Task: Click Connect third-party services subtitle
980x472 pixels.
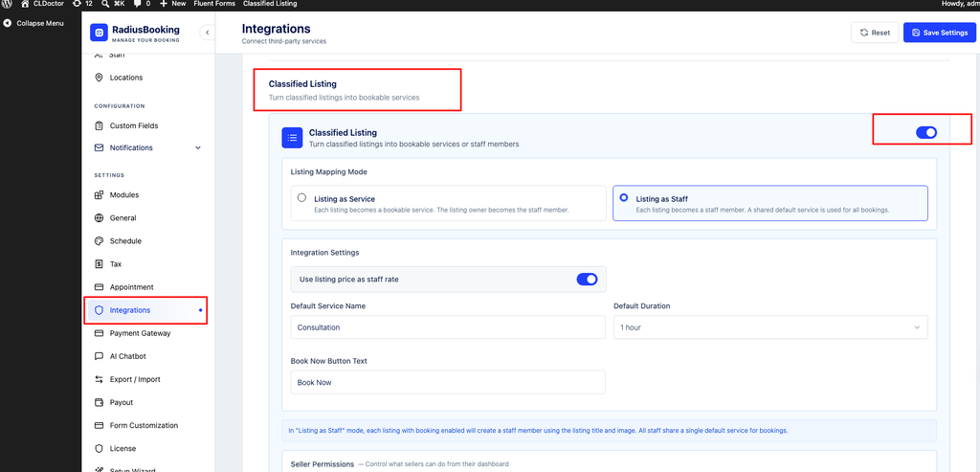Action: tap(283, 41)
